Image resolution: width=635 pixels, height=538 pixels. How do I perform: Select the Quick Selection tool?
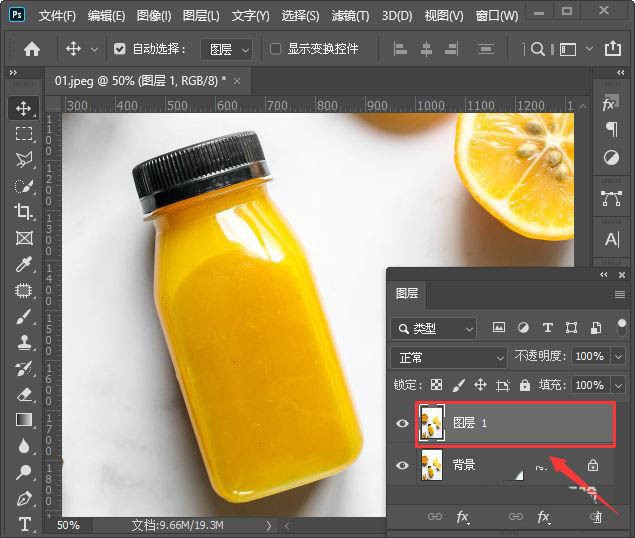(x=23, y=186)
